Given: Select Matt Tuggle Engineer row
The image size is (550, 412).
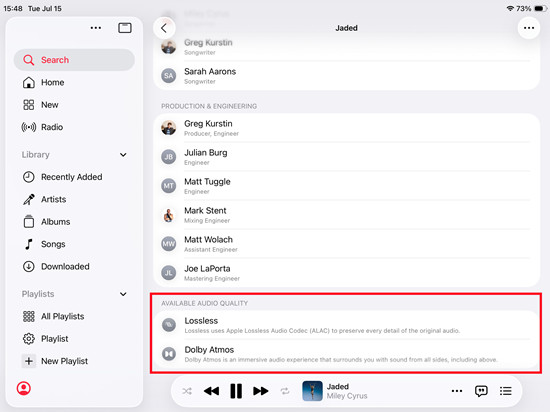Looking at the screenshot, I should 347,186.
